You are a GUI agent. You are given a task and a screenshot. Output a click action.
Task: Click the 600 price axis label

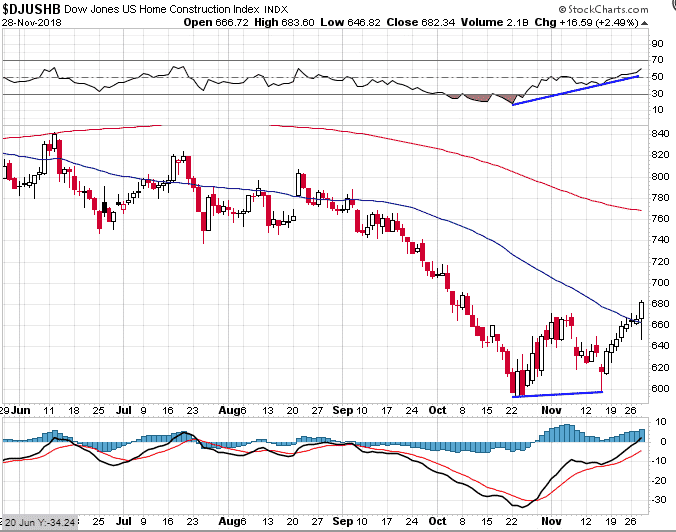coord(660,388)
